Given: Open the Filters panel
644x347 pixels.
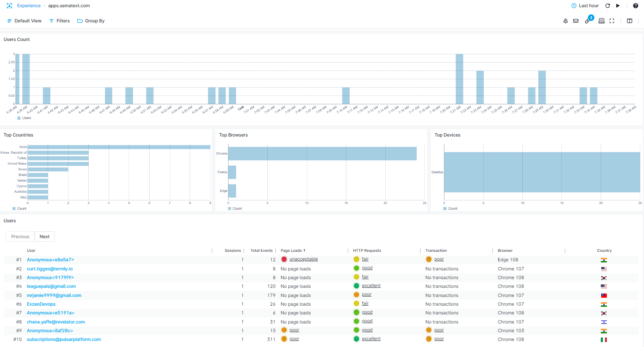Looking at the screenshot, I should (59, 21).
